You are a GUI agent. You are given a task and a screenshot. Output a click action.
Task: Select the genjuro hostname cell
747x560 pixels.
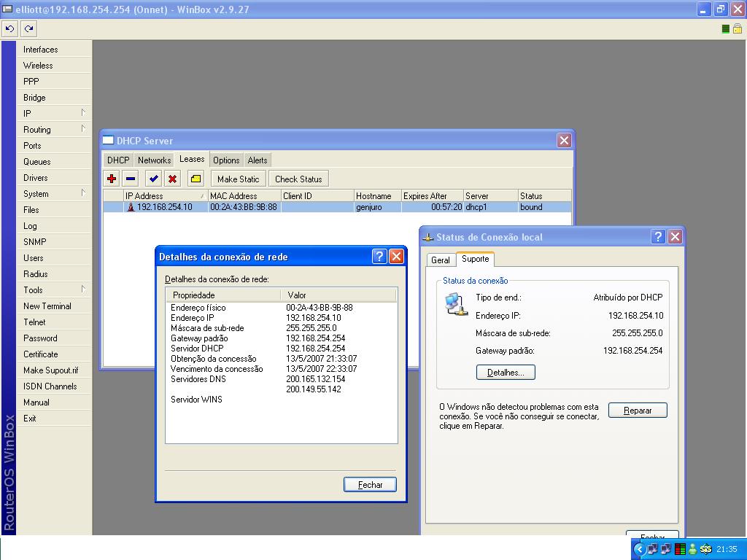click(378, 207)
